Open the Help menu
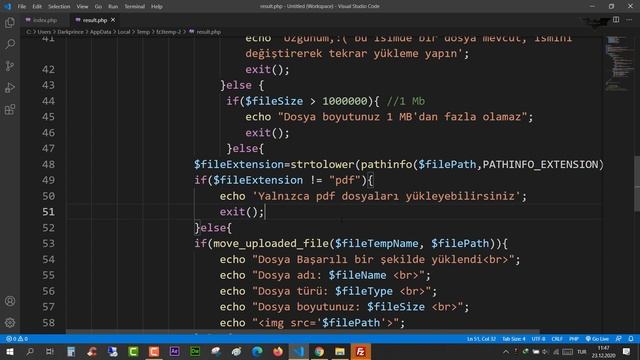 coord(157,7)
